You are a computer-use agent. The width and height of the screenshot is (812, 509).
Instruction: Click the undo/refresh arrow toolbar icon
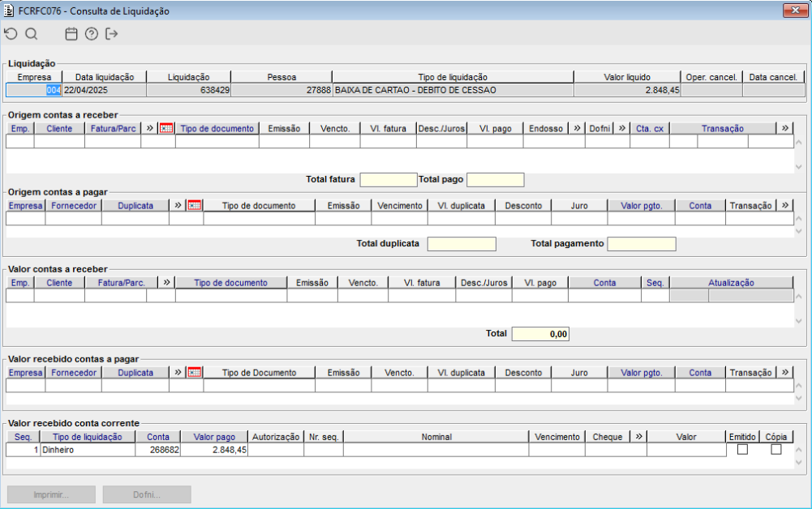click(x=11, y=34)
